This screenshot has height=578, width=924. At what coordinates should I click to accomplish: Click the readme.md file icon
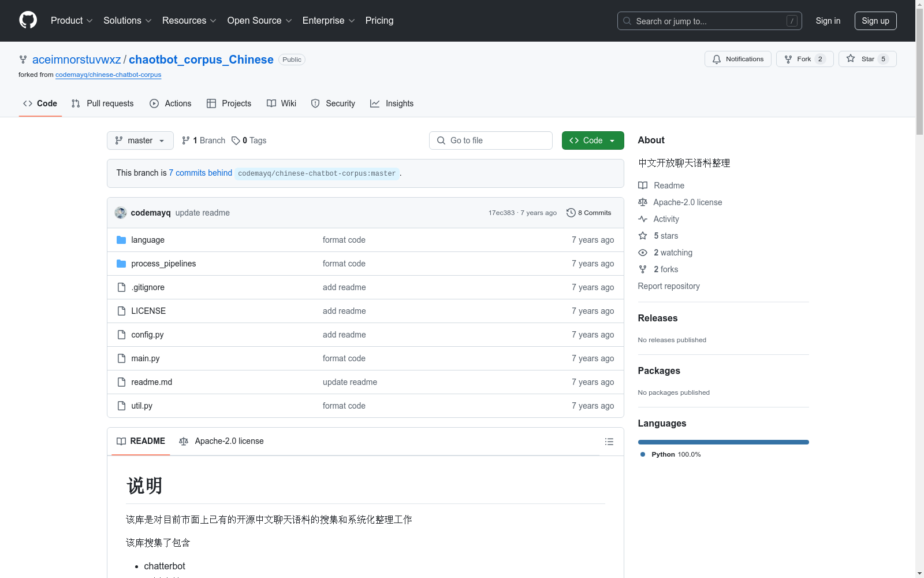pyautogui.click(x=121, y=382)
